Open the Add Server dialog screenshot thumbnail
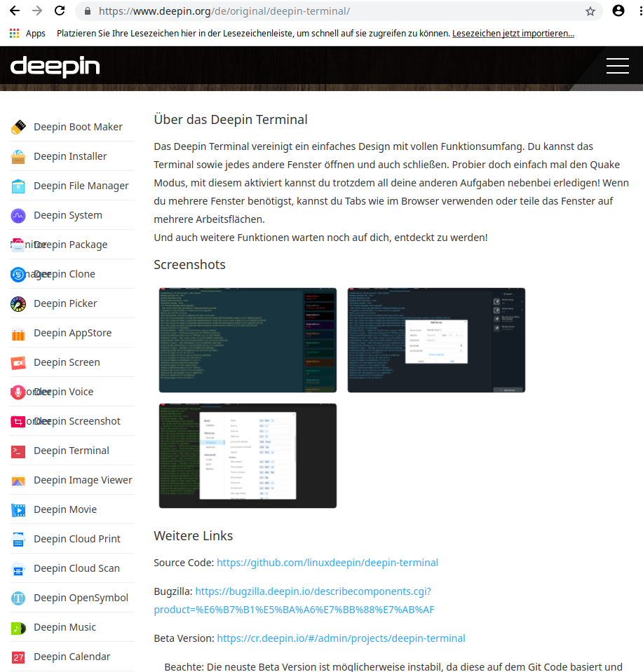Screen dimensions: 643x672 pyautogui.click(x=436, y=340)
